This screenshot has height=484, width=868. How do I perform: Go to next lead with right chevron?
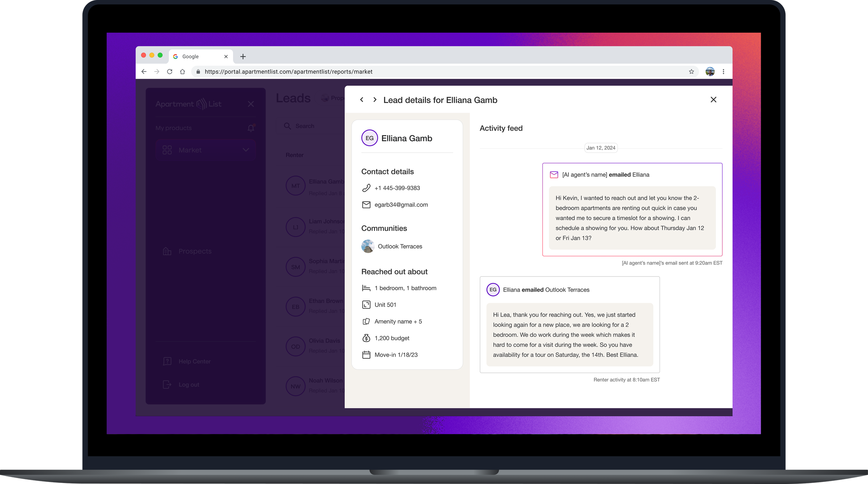[x=375, y=100]
